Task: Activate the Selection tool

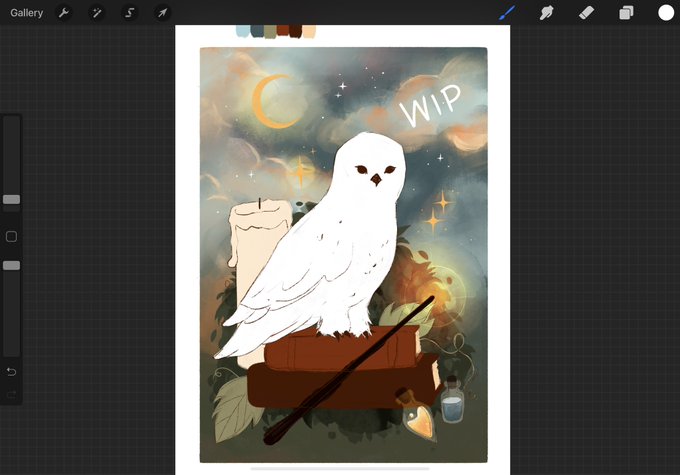Action: (x=129, y=13)
